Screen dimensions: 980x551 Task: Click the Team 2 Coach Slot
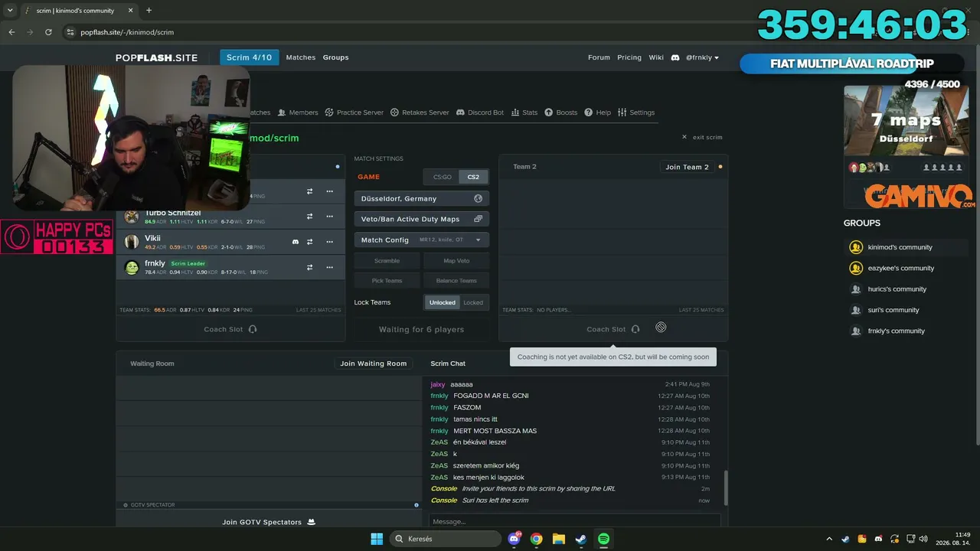pyautogui.click(x=613, y=329)
